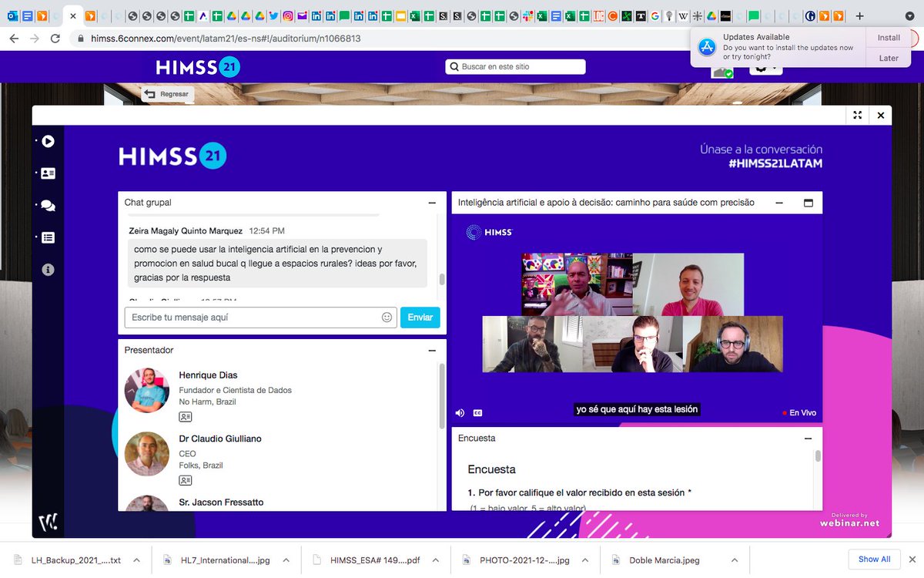Reload the page in browser
Viewport: 924px width, 578px height.
tap(55, 38)
